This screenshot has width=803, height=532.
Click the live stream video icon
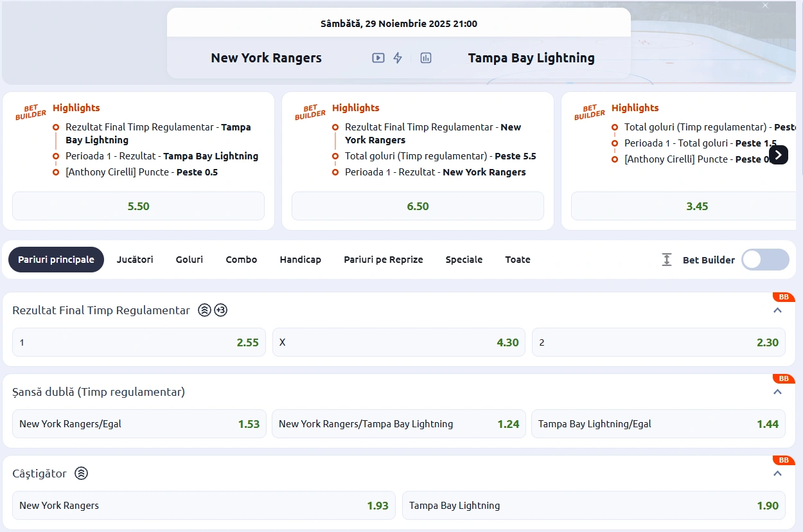tap(378, 58)
